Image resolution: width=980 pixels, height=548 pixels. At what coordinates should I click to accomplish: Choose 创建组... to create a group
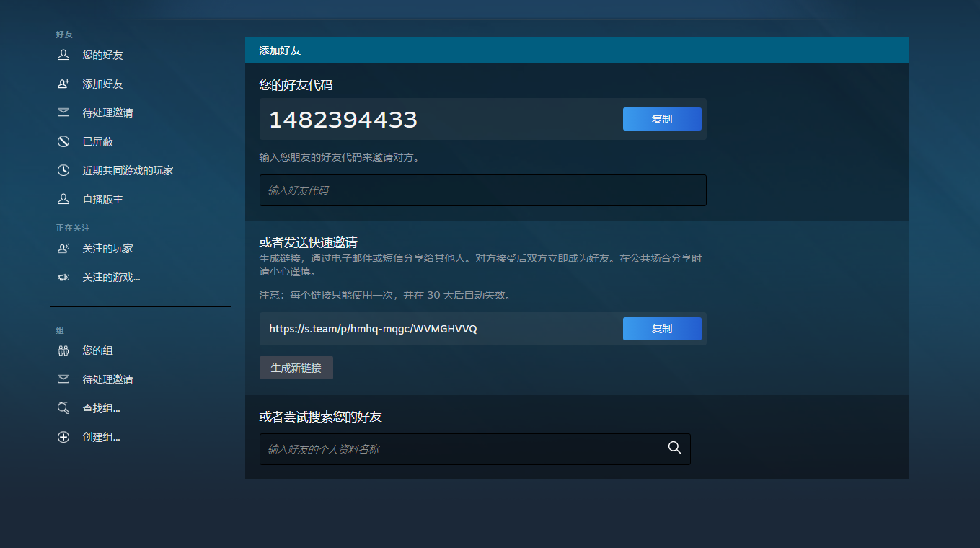pos(101,437)
